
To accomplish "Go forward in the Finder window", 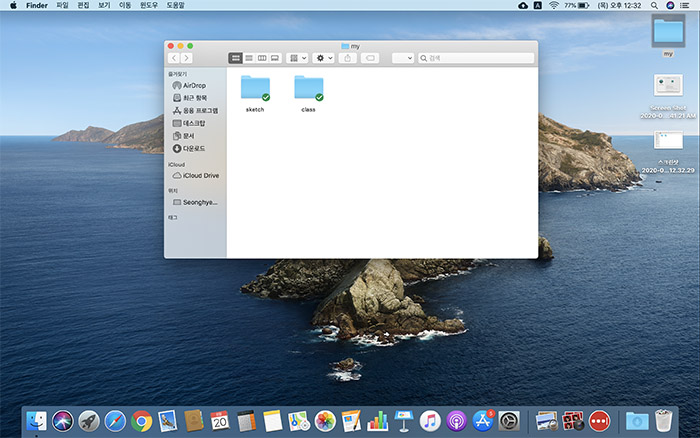I will [187, 58].
